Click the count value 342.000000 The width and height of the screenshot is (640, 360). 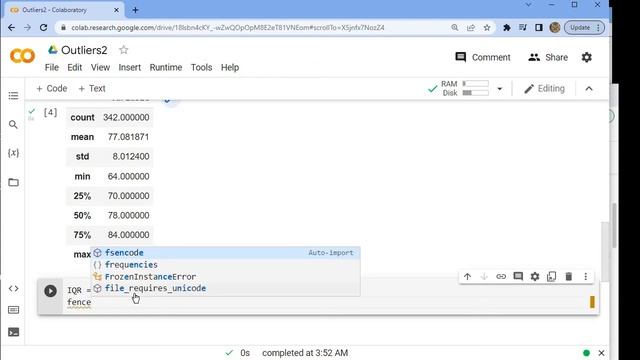[126, 118]
